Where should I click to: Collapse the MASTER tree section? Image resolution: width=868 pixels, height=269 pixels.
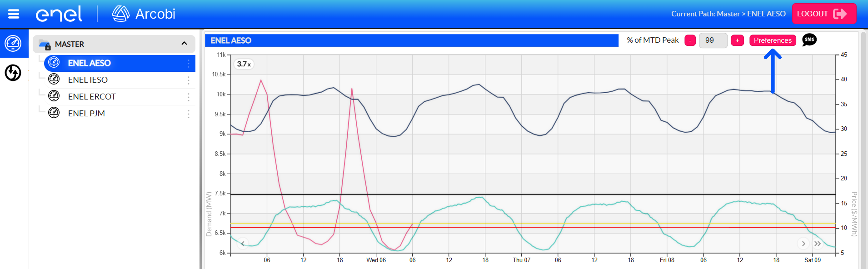184,43
